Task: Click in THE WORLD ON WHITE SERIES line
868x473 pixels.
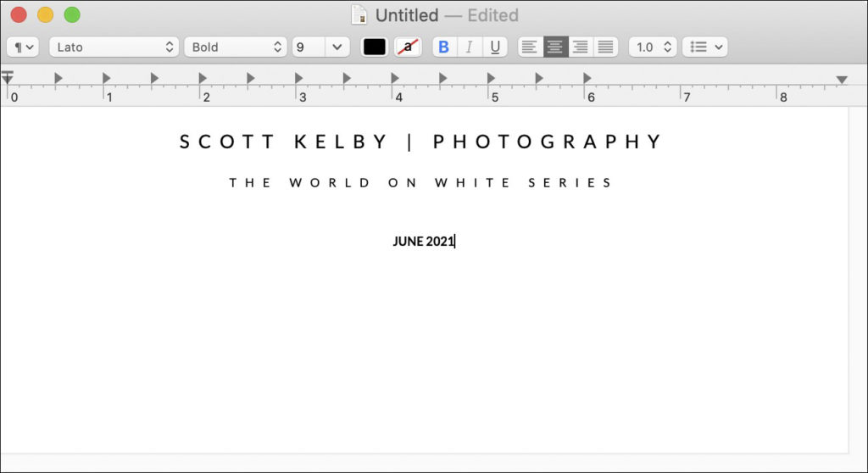Action: point(420,183)
